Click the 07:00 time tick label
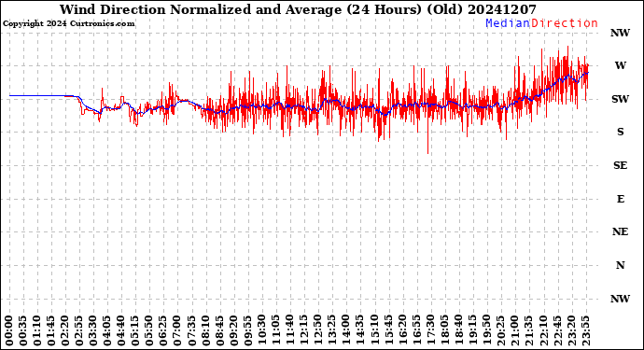The height and width of the screenshot is (350, 644). 178,329
